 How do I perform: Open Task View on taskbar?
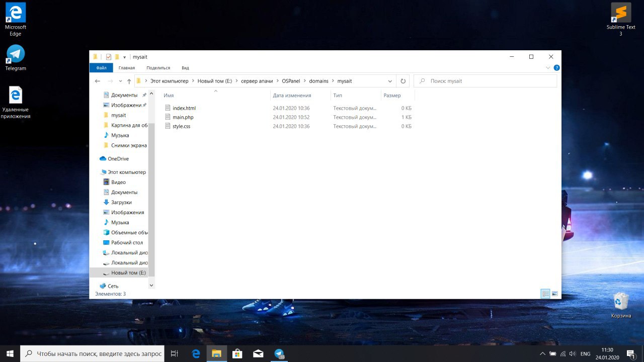[x=175, y=353]
